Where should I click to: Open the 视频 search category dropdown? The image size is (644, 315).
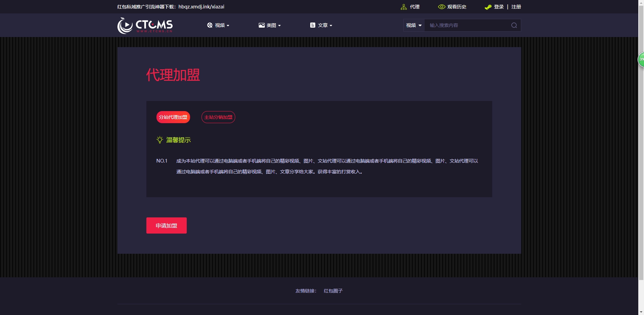point(414,25)
